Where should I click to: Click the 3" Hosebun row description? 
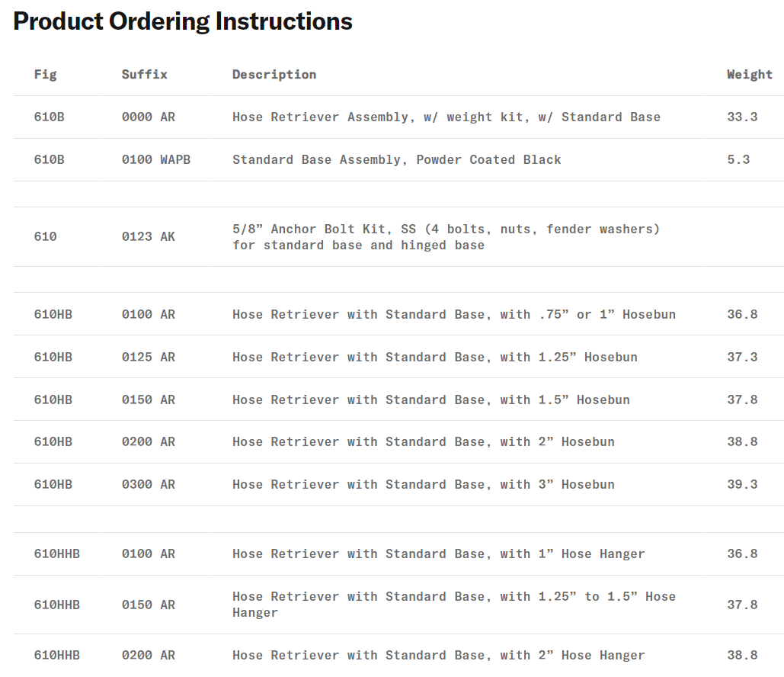click(423, 485)
